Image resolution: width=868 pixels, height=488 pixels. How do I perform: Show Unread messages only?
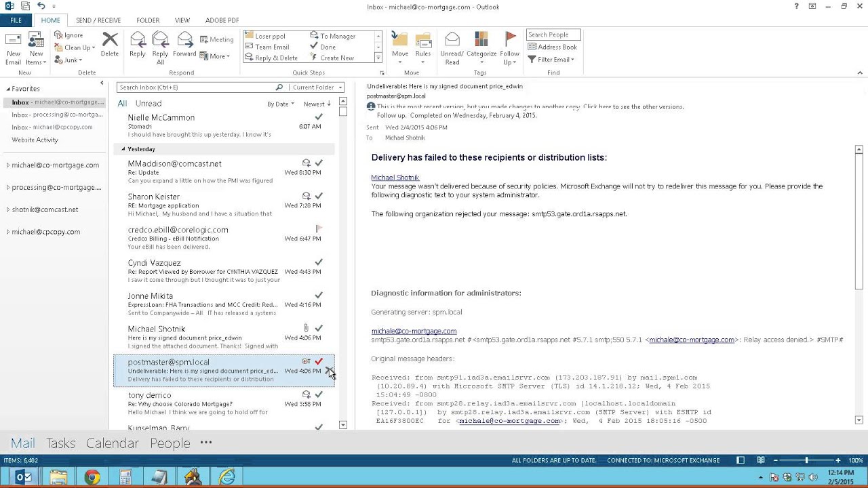[149, 104]
